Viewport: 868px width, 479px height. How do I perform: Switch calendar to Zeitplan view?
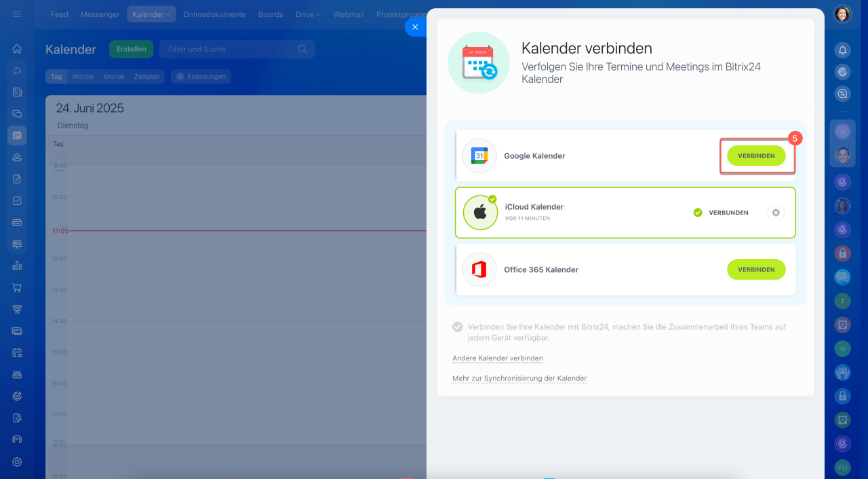(146, 77)
